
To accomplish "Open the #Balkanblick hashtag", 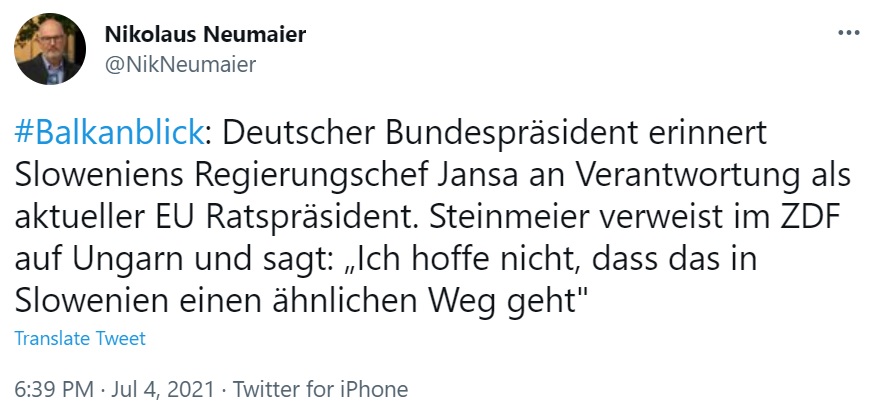I will coord(110,133).
